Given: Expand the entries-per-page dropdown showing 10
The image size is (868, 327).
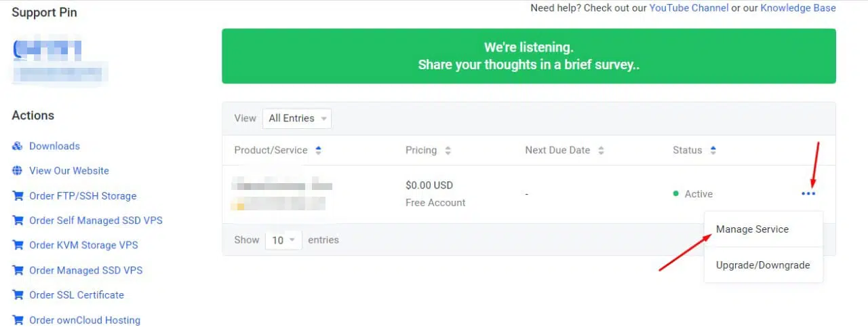Looking at the screenshot, I should point(283,240).
